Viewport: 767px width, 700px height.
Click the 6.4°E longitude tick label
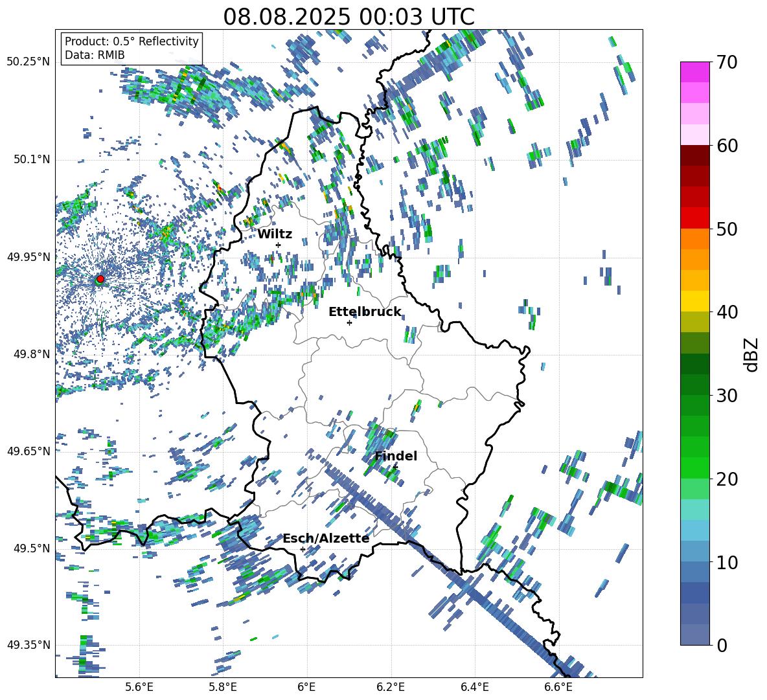pyautogui.click(x=474, y=687)
